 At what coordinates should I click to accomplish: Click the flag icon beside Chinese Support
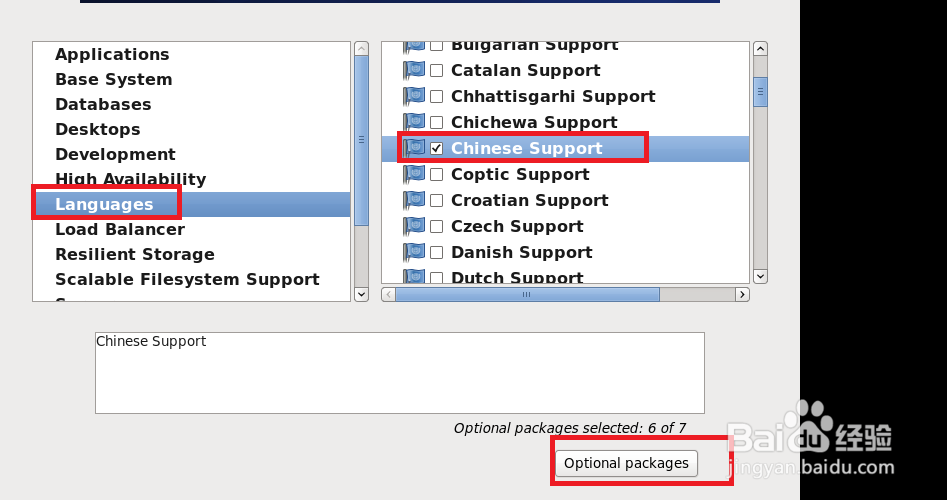click(x=414, y=148)
